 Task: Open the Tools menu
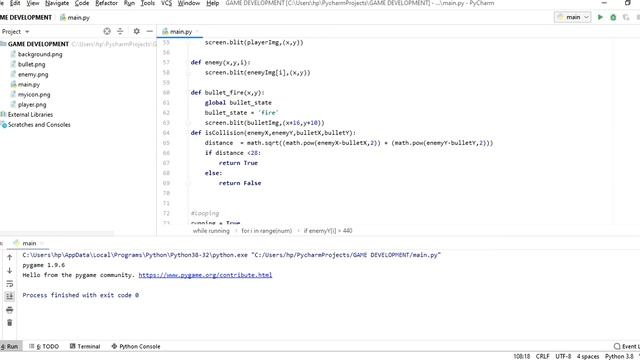(147, 3)
